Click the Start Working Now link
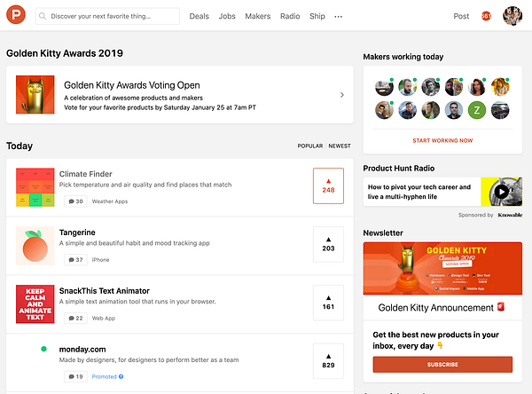The width and height of the screenshot is (532, 394). (442, 140)
